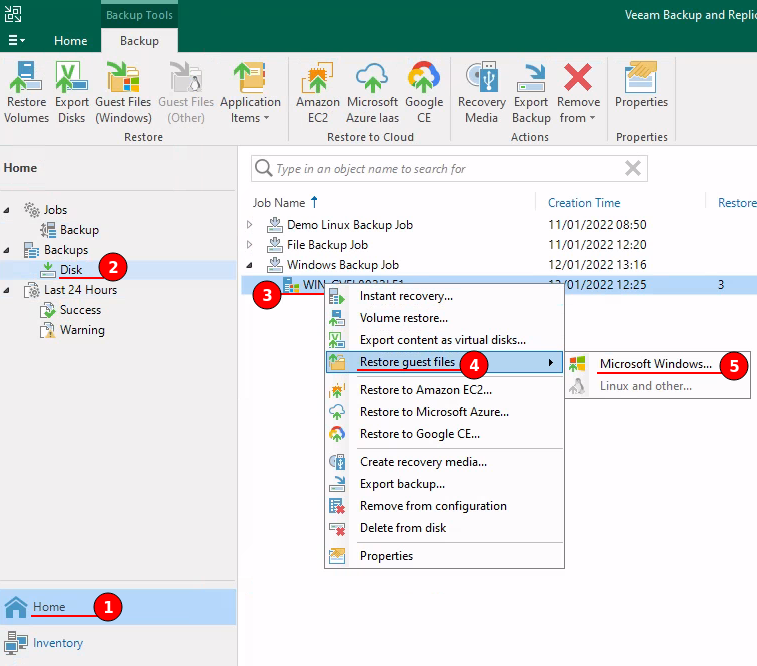The image size is (757, 666).
Task: Select Backups in the navigation tree
Action: (66, 250)
